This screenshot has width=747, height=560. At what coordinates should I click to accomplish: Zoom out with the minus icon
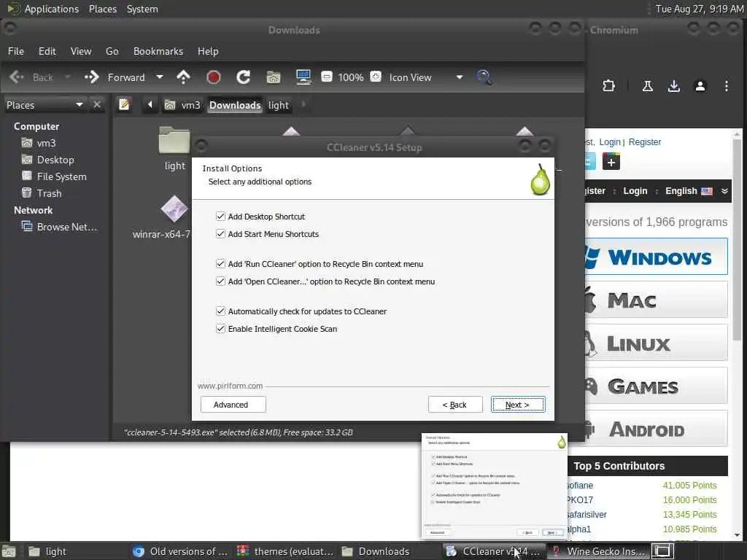(327, 77)
